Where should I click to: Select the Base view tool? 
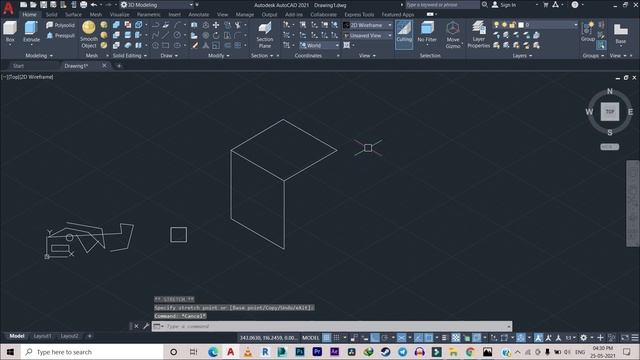pyautogui.click(x=620, y=33)
